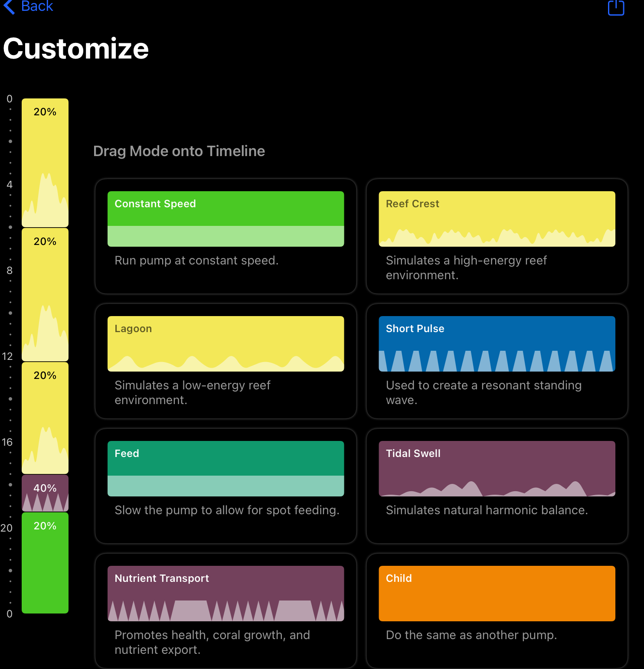Click the hour 12 marker on timeline axis
Image resolution: width=644 pixels, height=669 pixels.
(x=8, y=356)
